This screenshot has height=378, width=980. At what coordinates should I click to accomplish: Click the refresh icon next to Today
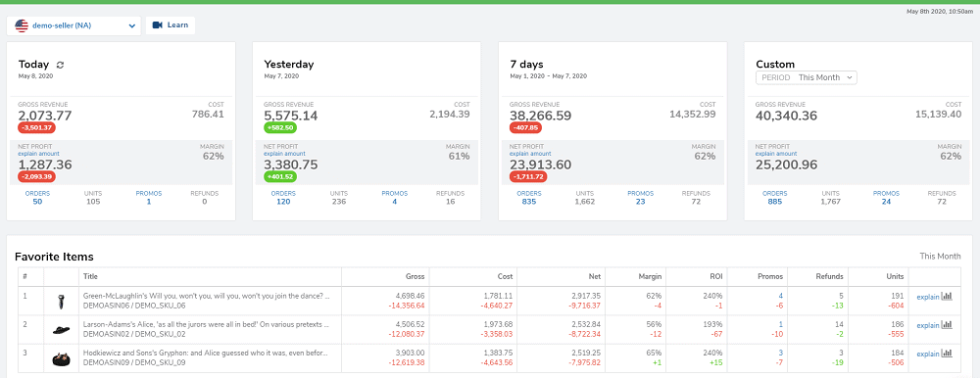pos(60,65)
